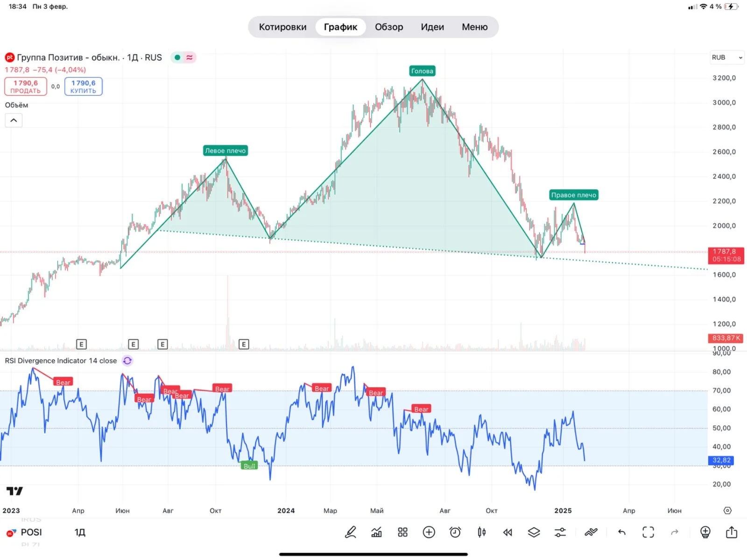Enter fullscreen with the dashed square icon
The image size is (747, 560).
648,532
